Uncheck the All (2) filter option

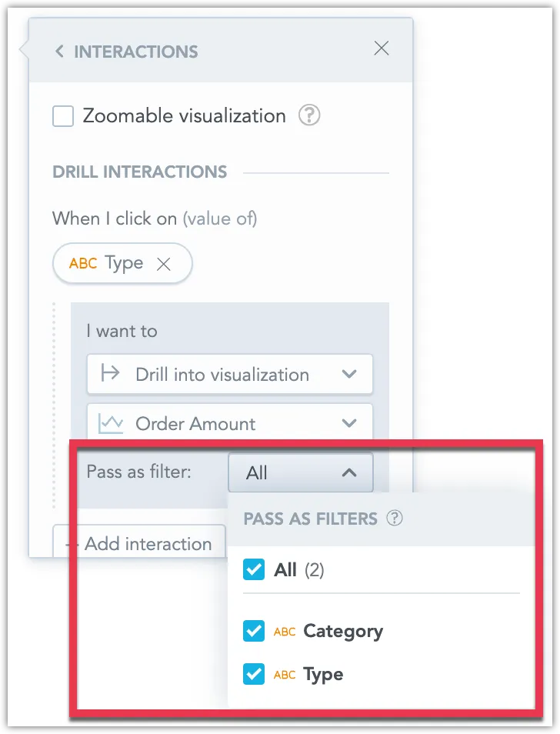[x=254, y=570]
